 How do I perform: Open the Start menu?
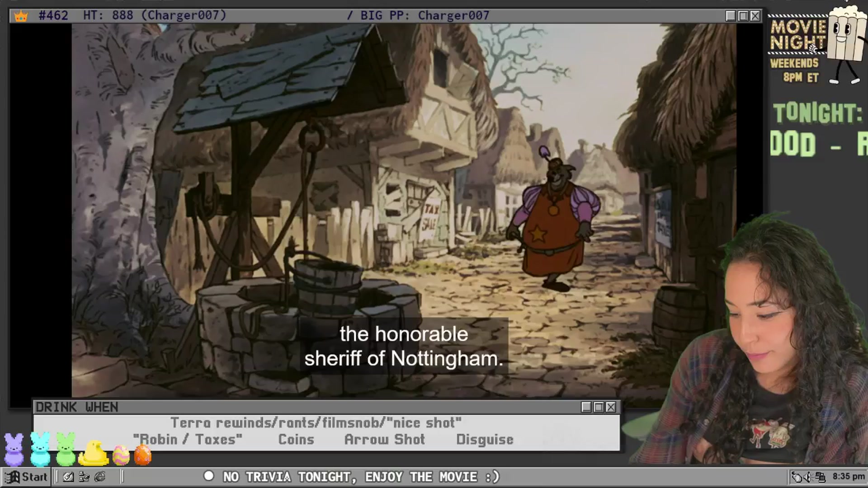point(26,477)
